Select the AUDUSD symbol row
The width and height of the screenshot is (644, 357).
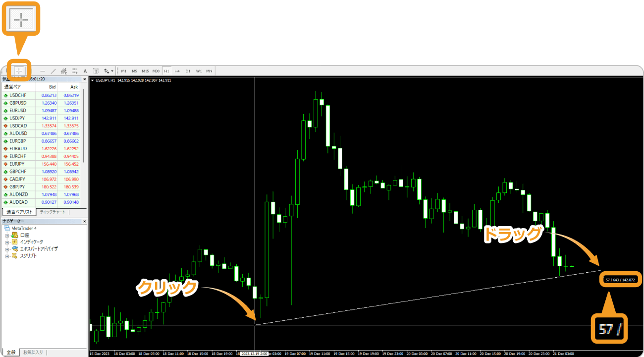click(x=41, y=133)
